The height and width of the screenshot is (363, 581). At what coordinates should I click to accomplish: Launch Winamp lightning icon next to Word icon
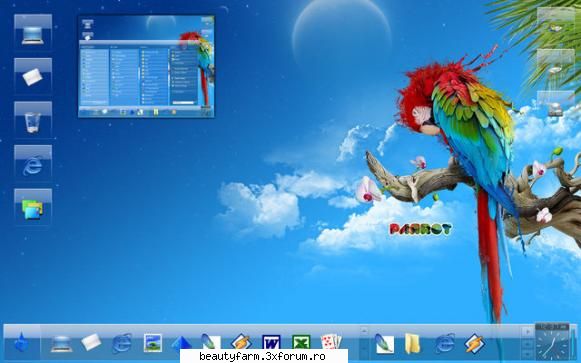242,343
